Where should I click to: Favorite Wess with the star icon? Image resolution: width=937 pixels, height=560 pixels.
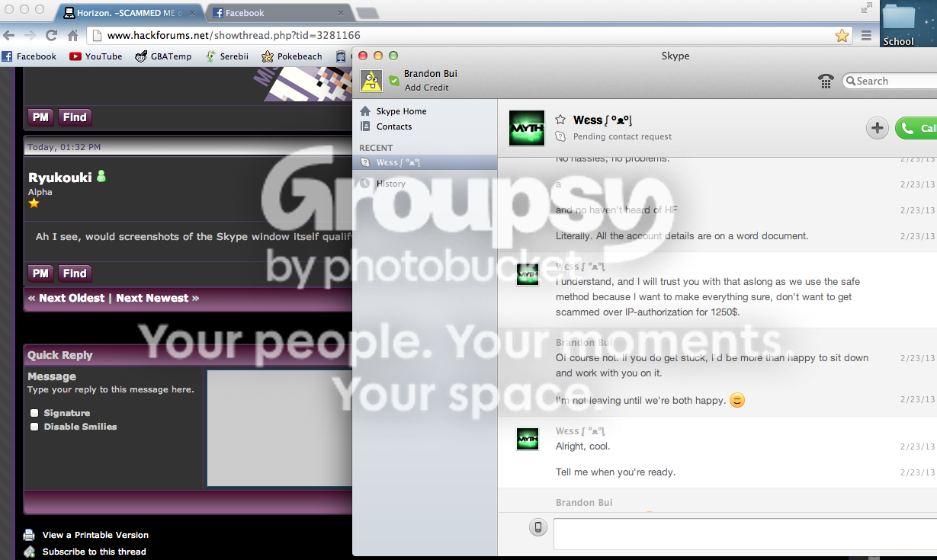tap(560, 120)
